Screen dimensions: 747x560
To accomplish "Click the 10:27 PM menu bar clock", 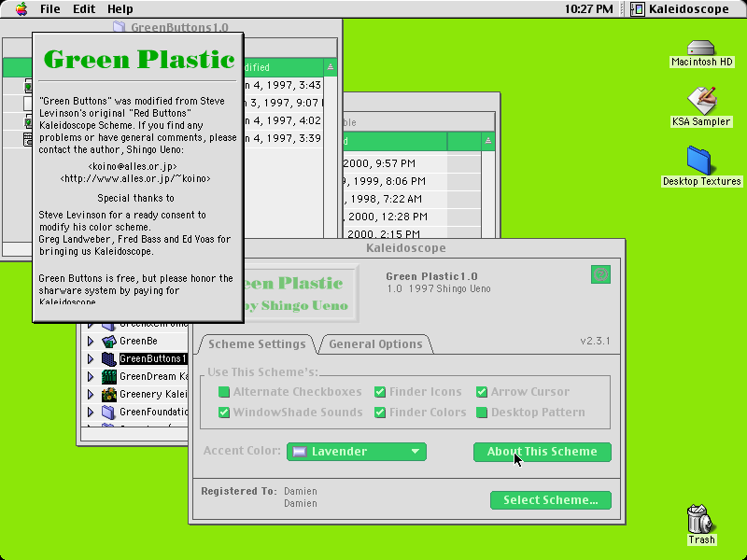I will (589, 9).
